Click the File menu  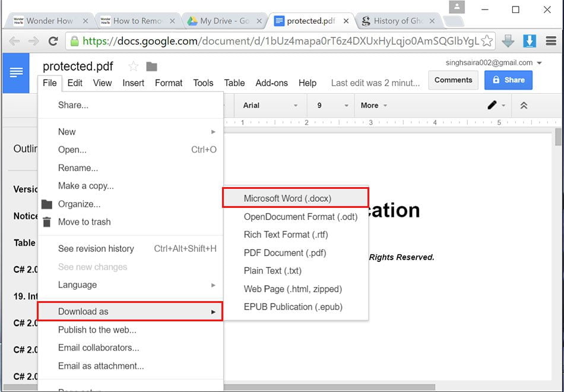click(x=50, y=83)
